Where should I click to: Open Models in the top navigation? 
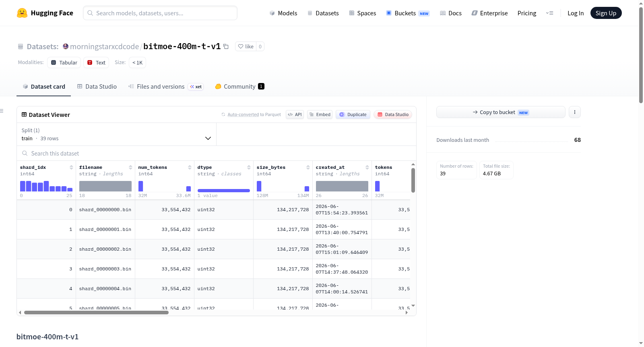coord(283,13)
